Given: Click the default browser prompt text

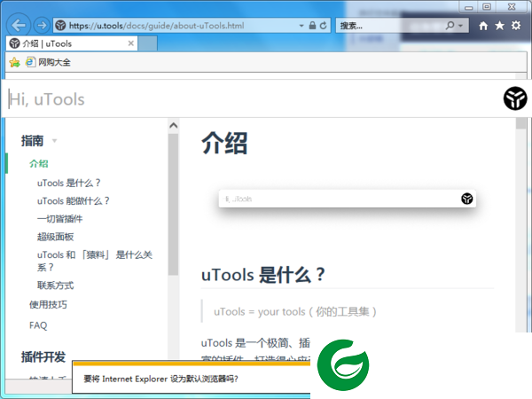Looking at the screenshot, I should (x=160, y=379).
